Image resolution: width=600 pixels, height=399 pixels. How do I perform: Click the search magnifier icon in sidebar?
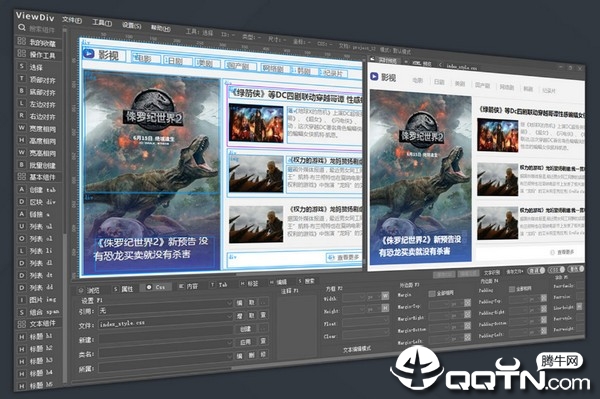(22, 27)
